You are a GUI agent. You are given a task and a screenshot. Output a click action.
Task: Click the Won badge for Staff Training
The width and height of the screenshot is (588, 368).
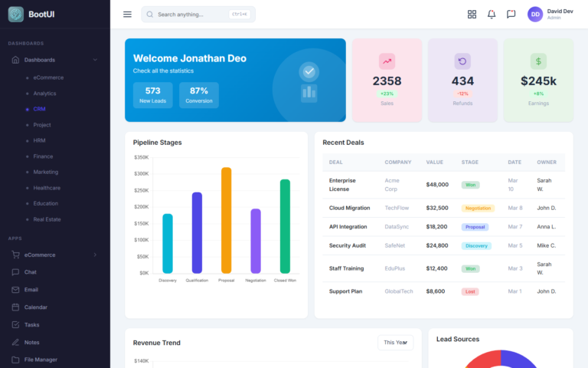(470, 268)
